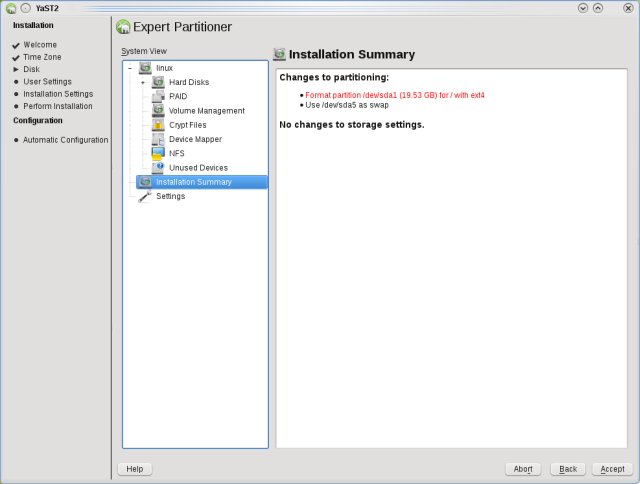The height and width of the screenshot is (484, 640).
Task: Click the Time Zone installation step
Action: pos(42,57)
